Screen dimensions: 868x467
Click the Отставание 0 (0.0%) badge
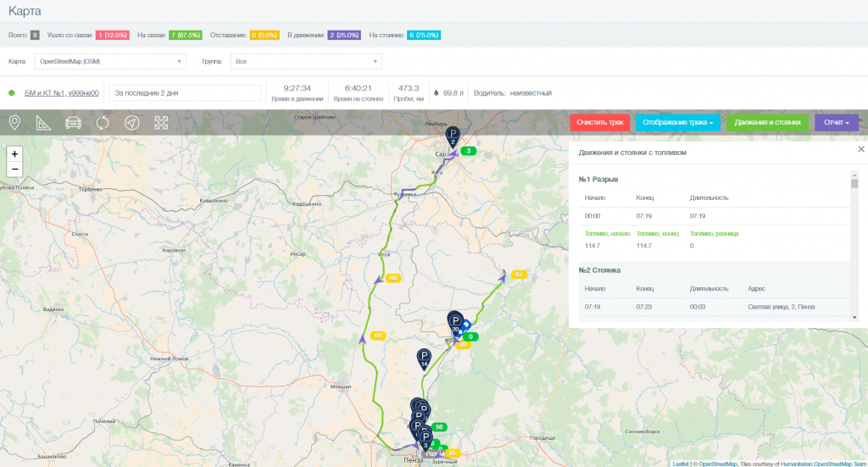pyautogui.click(x=264, y=35)
